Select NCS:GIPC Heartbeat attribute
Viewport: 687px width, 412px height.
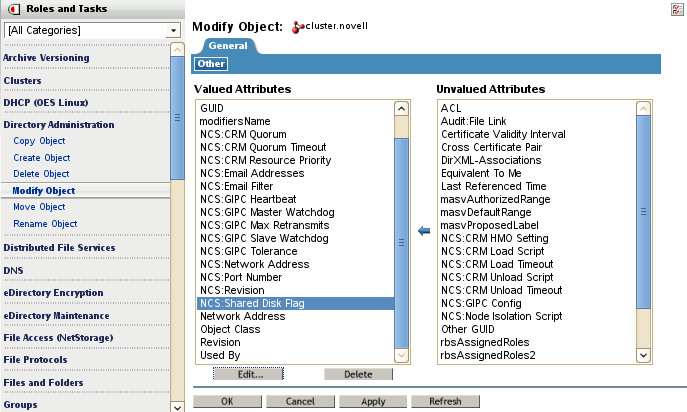tap(295, 199)
